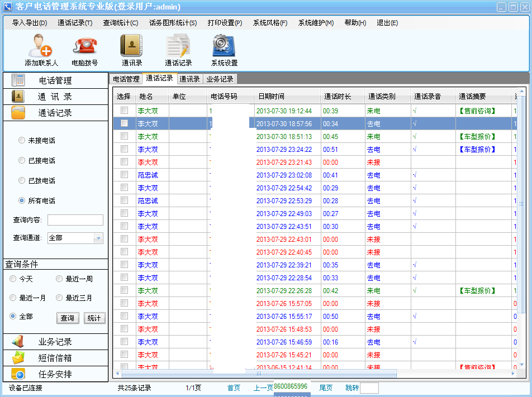Image resolution: width=532 pixels, height=397 pixels.
Task: Click the horizontal scrollbar thumb of table
Action: [x=259, y=374]
